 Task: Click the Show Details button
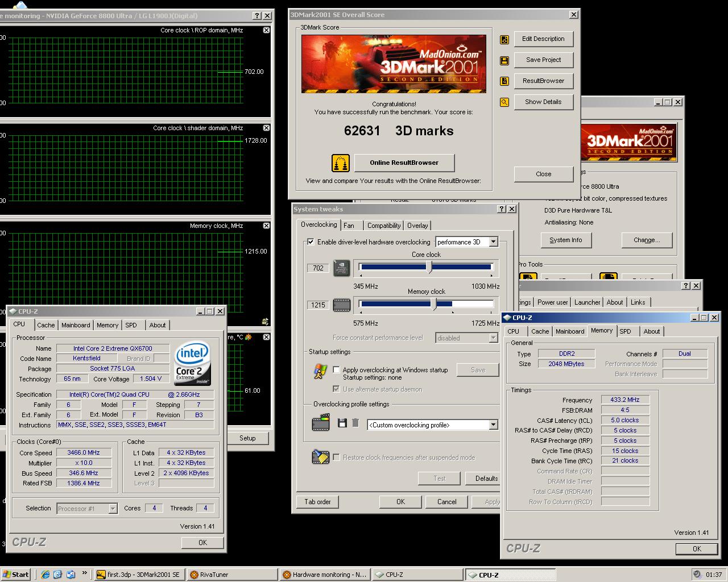coord(543,102)
